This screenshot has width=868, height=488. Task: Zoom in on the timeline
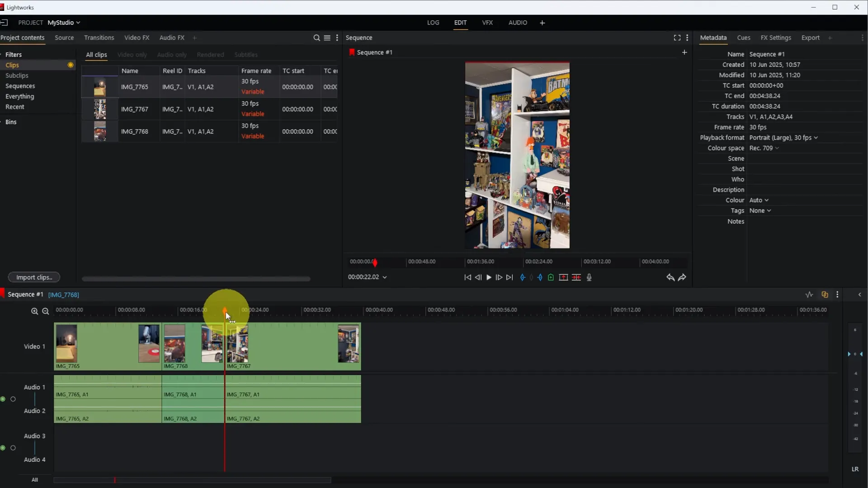(34, 311)
